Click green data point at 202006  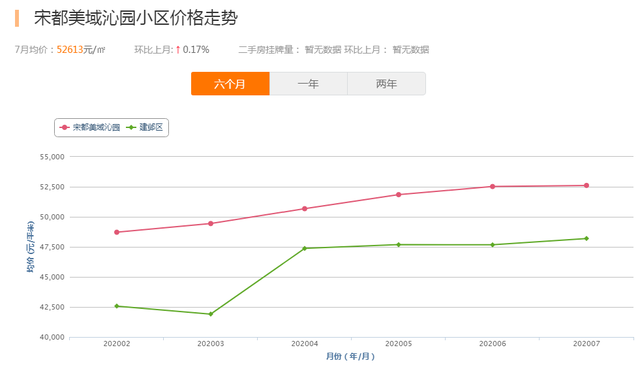coord(493,245)
